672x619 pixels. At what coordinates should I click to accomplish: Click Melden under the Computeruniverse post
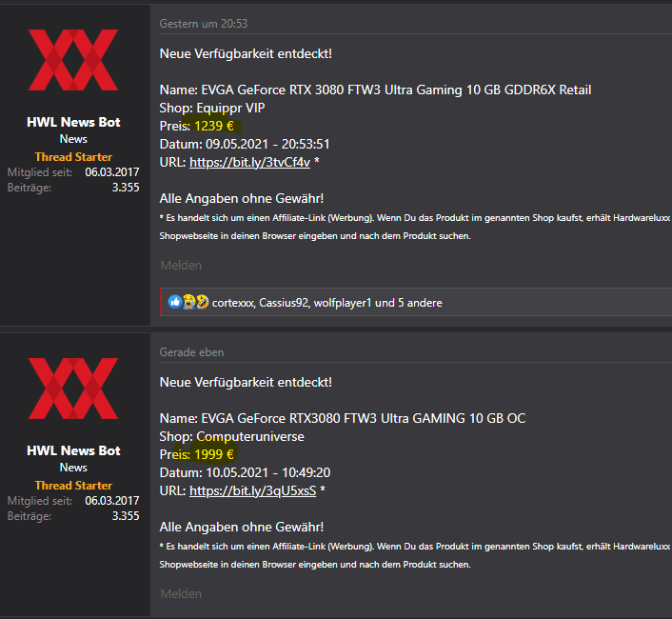coord(181,593)
